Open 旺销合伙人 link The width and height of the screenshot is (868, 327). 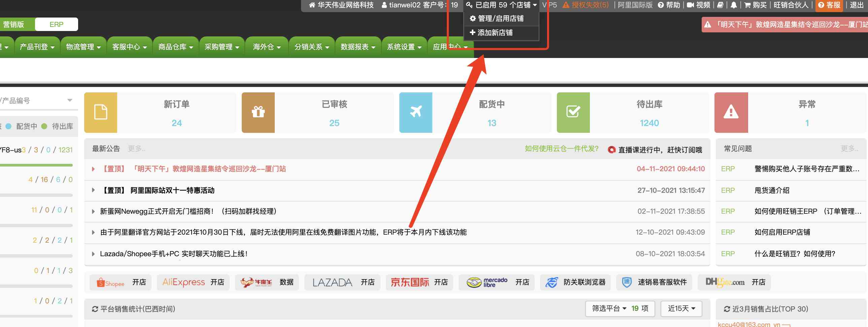(x=791, y=5)
